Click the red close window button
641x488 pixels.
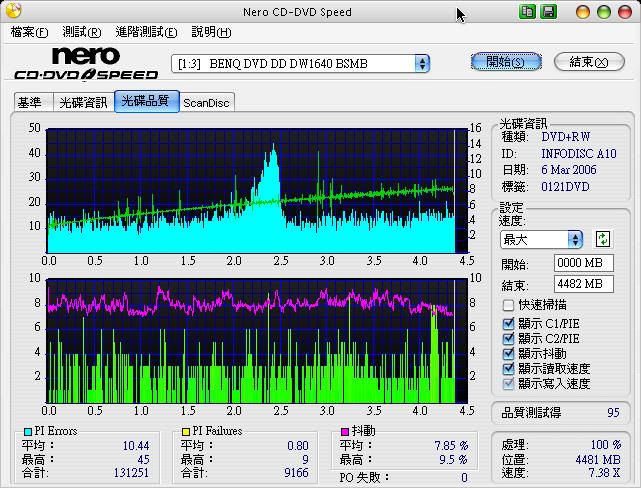pos(625,12)
